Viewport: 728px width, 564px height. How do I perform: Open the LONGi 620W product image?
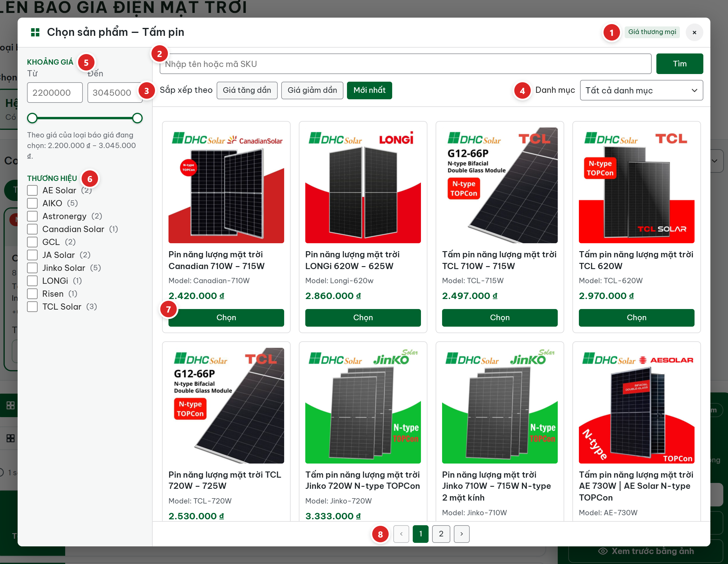[363, 185]
